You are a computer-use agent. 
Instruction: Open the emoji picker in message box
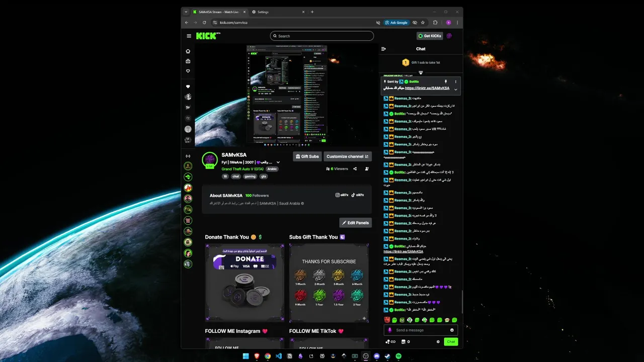coord(452,330)
